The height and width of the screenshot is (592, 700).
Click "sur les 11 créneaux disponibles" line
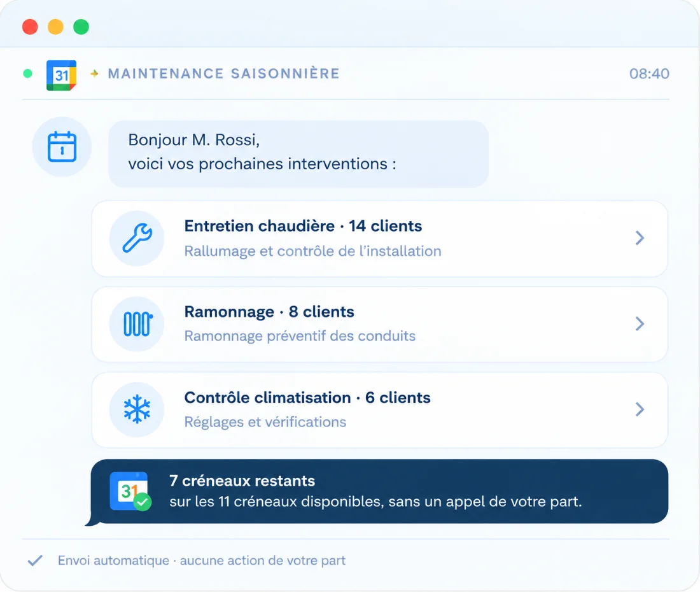pyautogui.click(x=375, y=502)
